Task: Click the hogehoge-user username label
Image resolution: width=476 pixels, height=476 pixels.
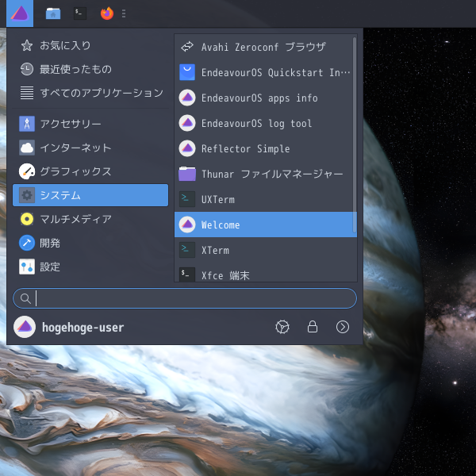Action: (x=83, y=327)
